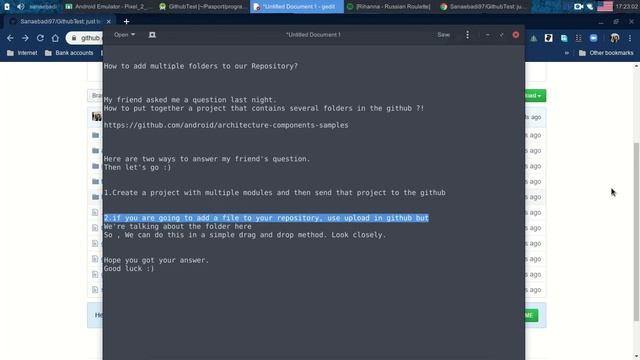The image size is (640, 360).
Task: Click the line 'Good luck :)'
Action: click(x=129, y=269)
